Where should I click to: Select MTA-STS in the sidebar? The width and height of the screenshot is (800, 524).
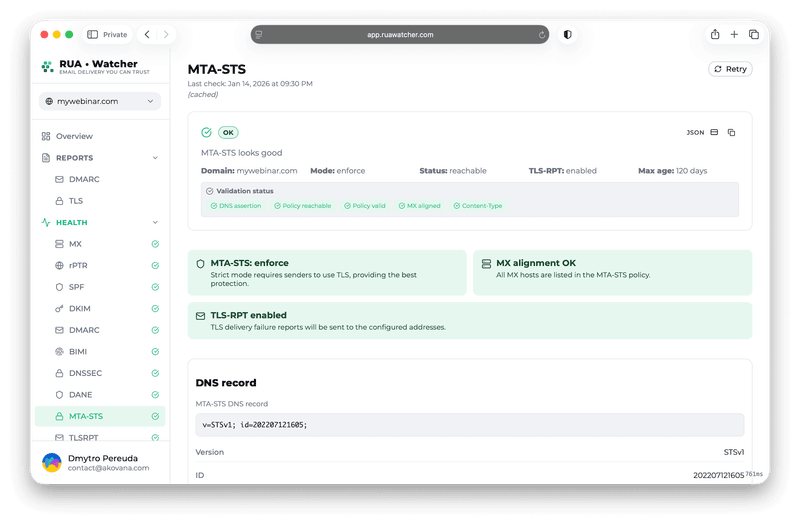click(100, 416)
